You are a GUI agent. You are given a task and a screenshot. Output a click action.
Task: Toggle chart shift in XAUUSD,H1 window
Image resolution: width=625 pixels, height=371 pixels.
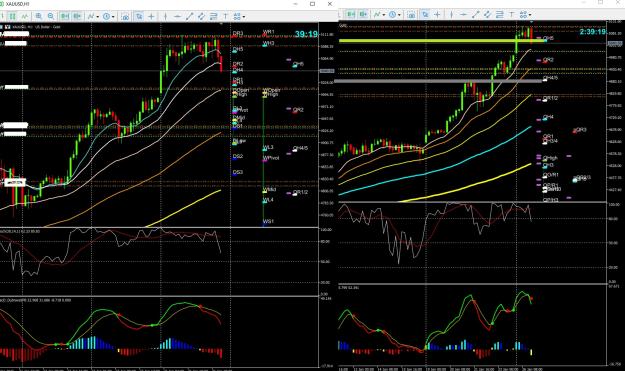(77, 16)
